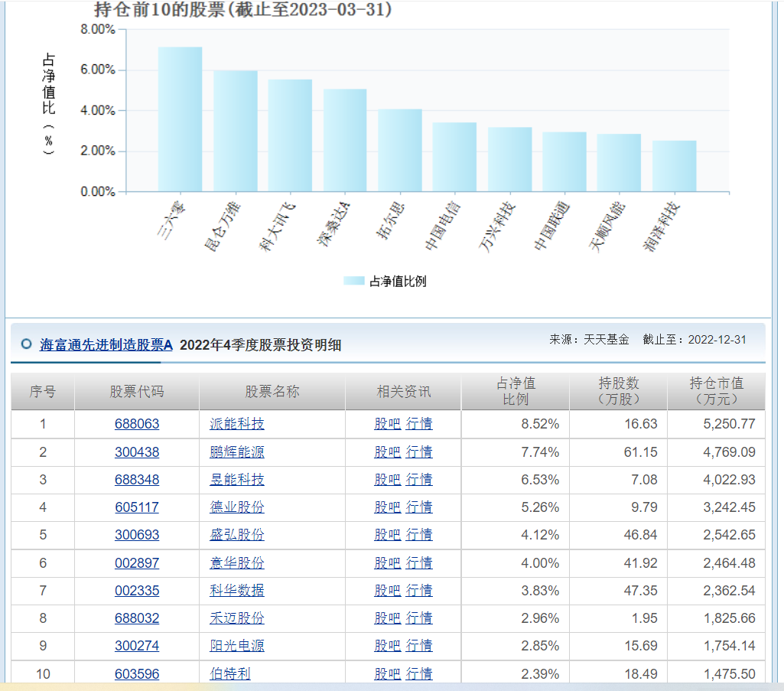
Task: Click the 三六零 bar in the chart
Action: pos(180,119)
